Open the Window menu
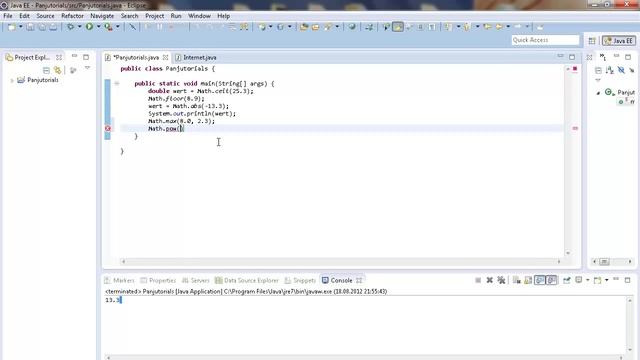640x360 pixels. click(x=199, y=16)
